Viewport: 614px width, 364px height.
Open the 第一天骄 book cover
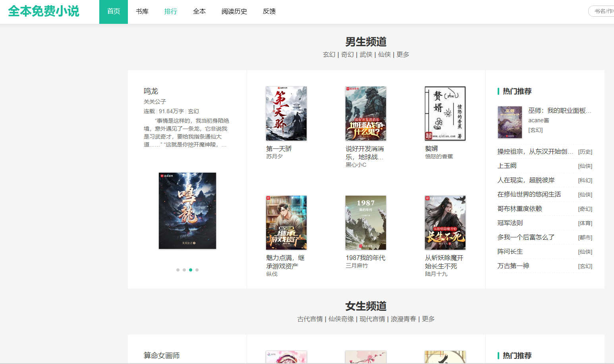(286, 114)
